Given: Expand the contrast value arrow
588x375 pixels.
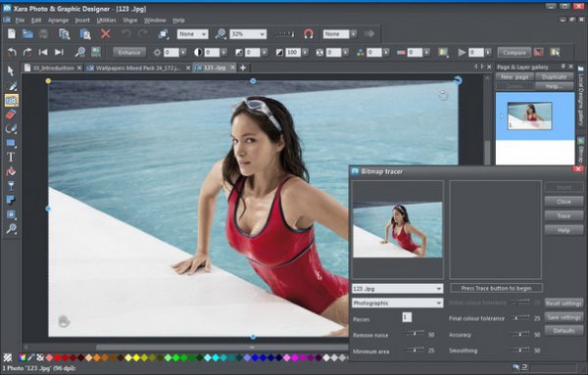Looking at the screenshot, I should pos(223,53).
